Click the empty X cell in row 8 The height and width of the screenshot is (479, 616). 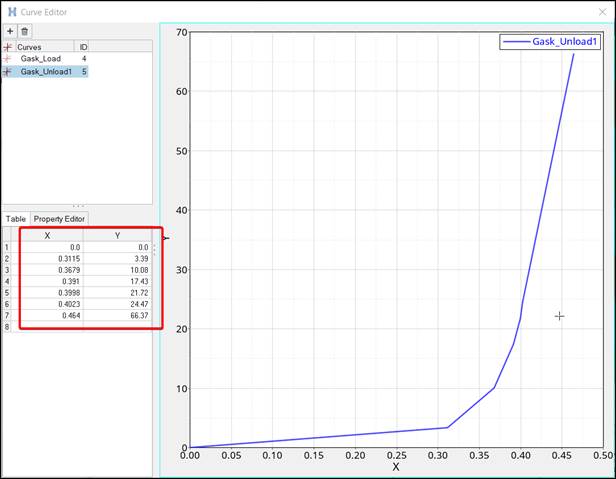click(x=48, y=327)
